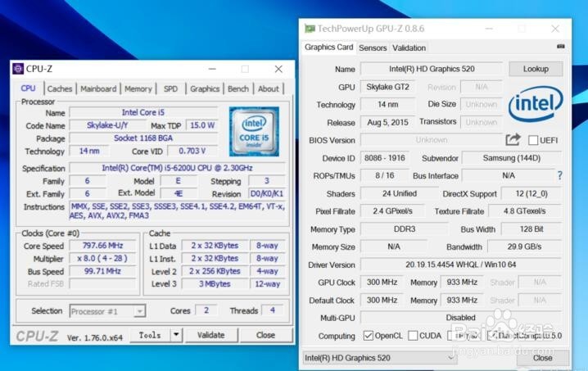Click the CPU-Z app icon in title bar
The height and width of the screenshot is (371, 588).
tap(18, 69)
